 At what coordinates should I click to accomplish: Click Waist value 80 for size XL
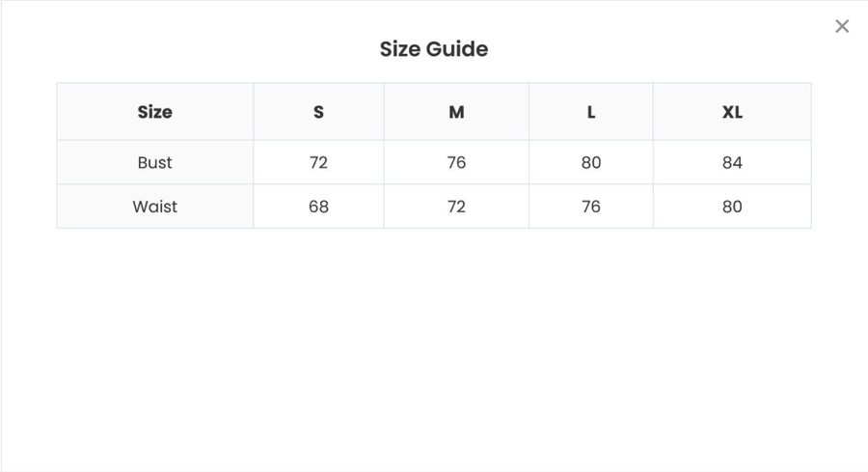732,207
